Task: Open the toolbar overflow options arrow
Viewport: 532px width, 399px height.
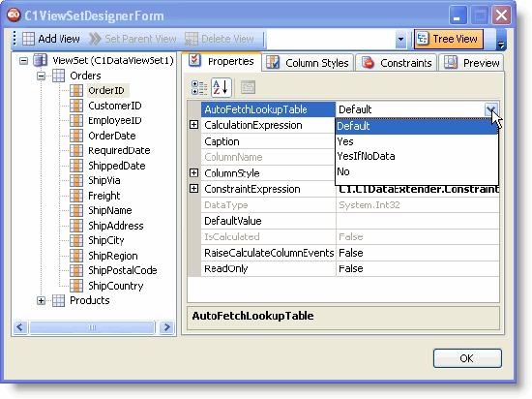Action: point(501,40)
